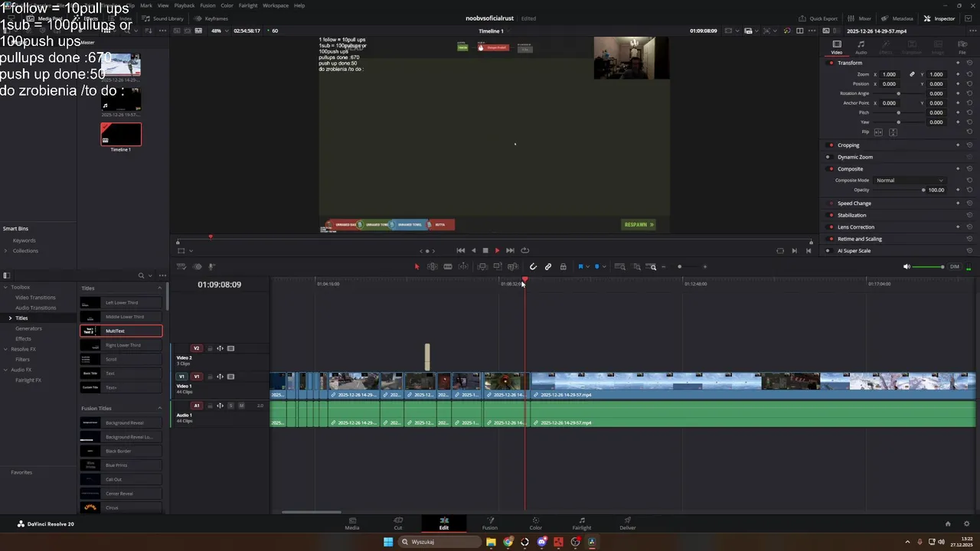Viewport: 980px width, 551px height.
Task: Jump to last frame with Go to End
Action: [x=510, y=250]
